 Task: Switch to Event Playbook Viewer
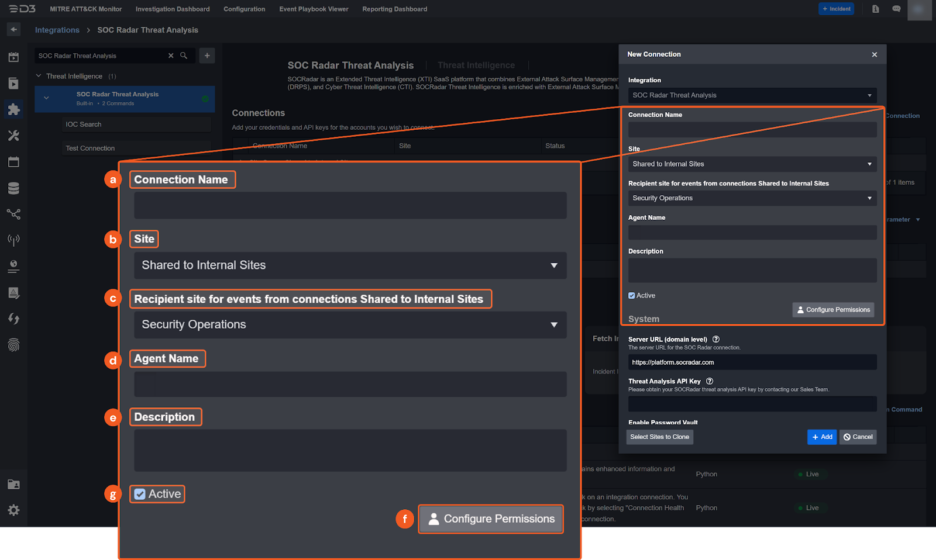coord(314,9)
